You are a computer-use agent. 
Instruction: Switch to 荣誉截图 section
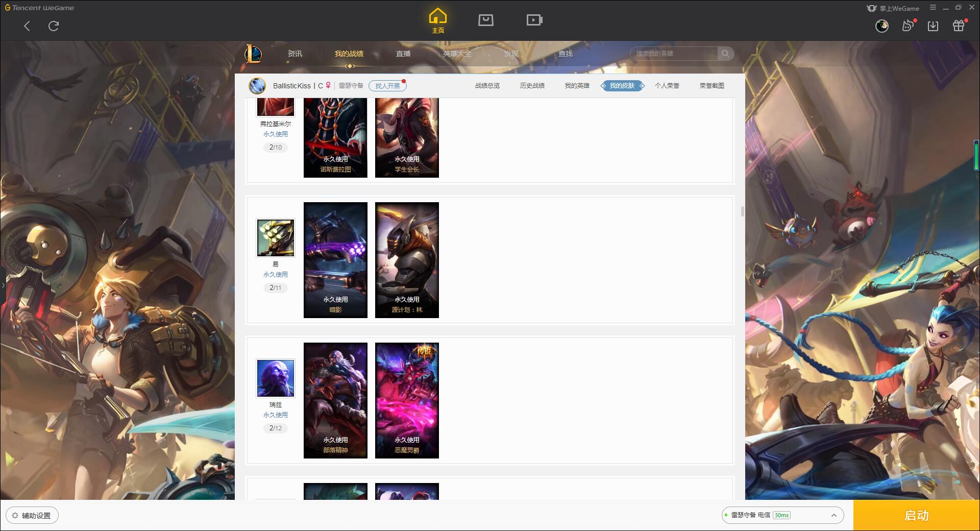[x=712, y=86]
